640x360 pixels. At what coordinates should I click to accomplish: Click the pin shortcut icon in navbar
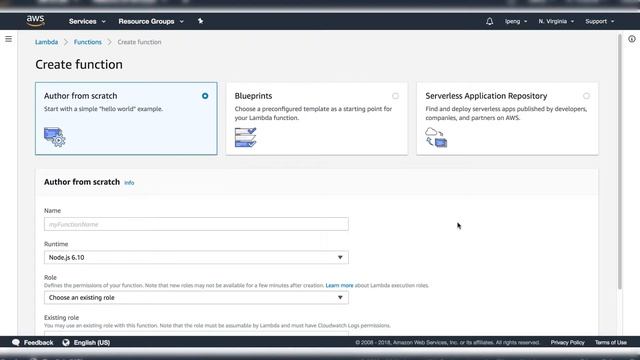point(200,21)
